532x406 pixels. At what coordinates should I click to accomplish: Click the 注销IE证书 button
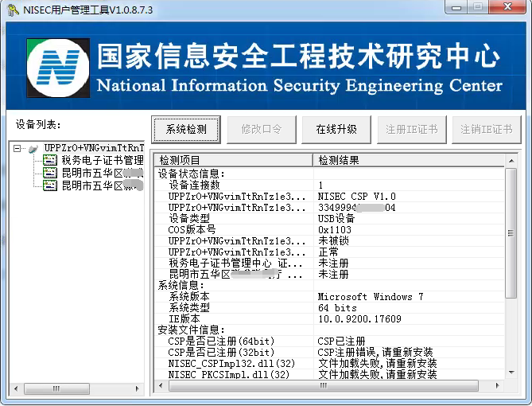click(x=487, y=130)
